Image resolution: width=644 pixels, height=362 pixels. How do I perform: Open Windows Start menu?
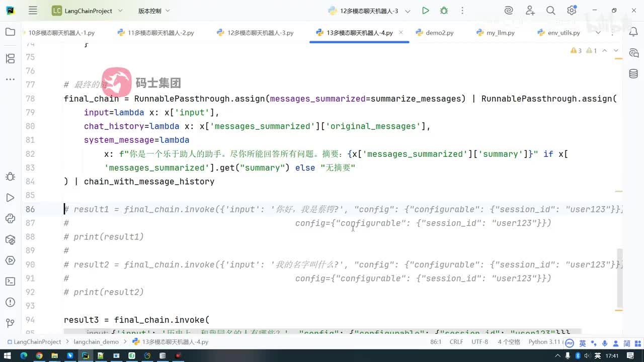(x=8, y=356)
